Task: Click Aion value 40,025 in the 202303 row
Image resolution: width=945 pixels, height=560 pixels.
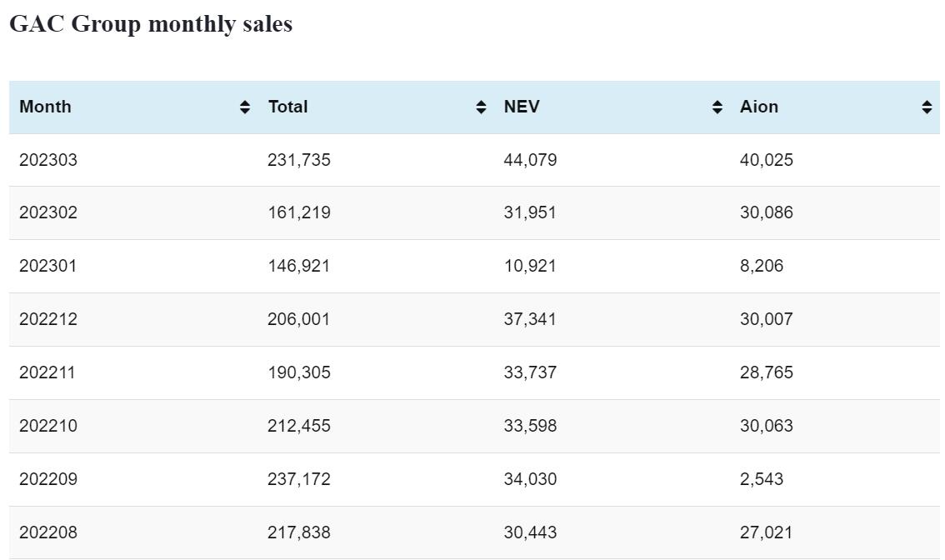Action: pyautogui.click(x=766, y=160)
